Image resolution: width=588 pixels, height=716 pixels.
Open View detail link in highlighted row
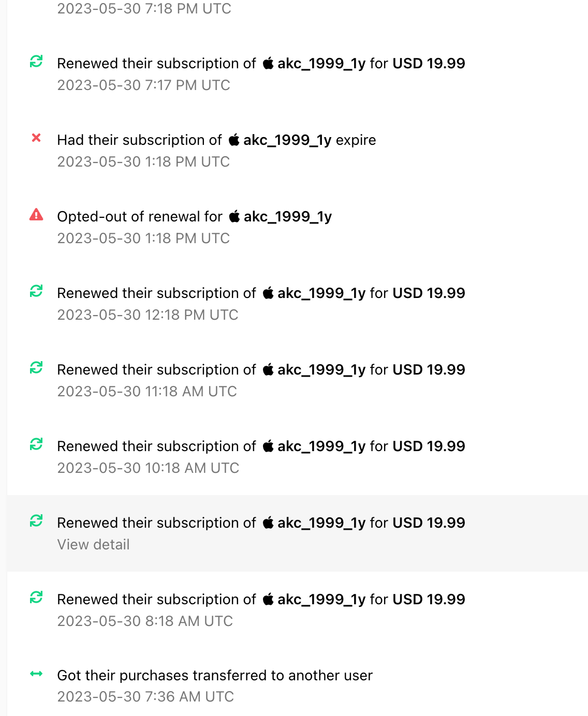pyautogui.click(x=93, y=544)
